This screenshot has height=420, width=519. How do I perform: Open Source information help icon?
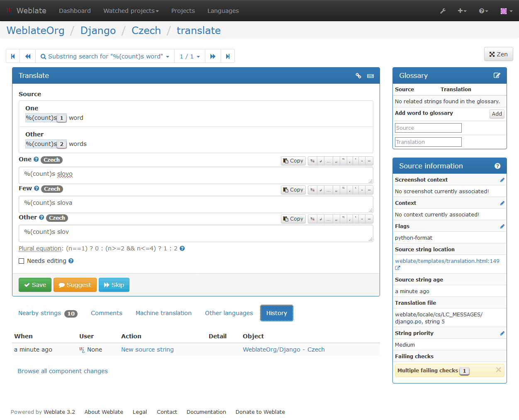point(497,166)
